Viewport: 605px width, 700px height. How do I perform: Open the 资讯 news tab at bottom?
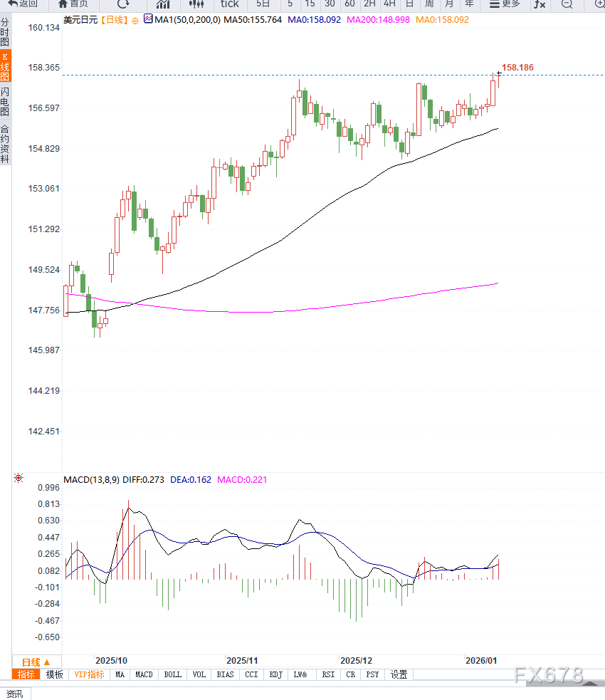pos(14,694)
